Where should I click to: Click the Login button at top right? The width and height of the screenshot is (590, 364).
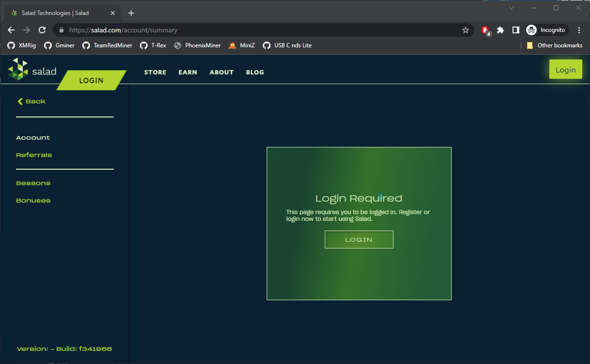coord(566,70)
